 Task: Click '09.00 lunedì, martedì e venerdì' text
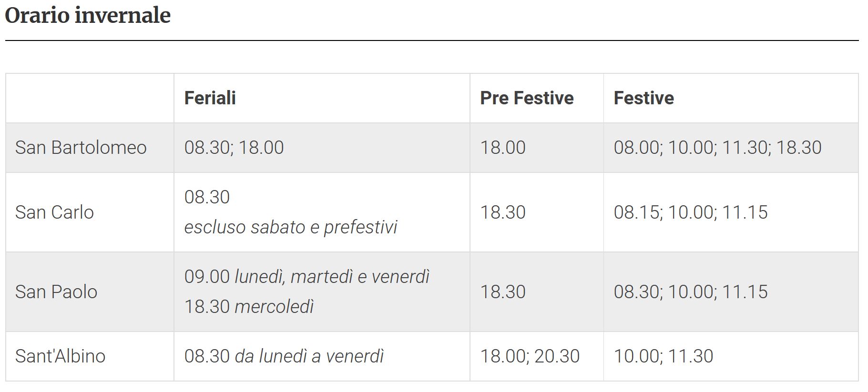(x=307, y=276)
